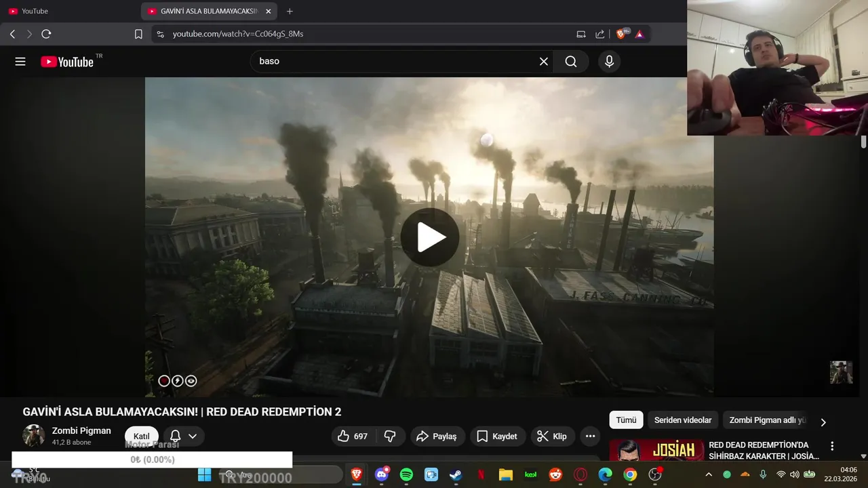Go back using the browser back arrow

12,34
